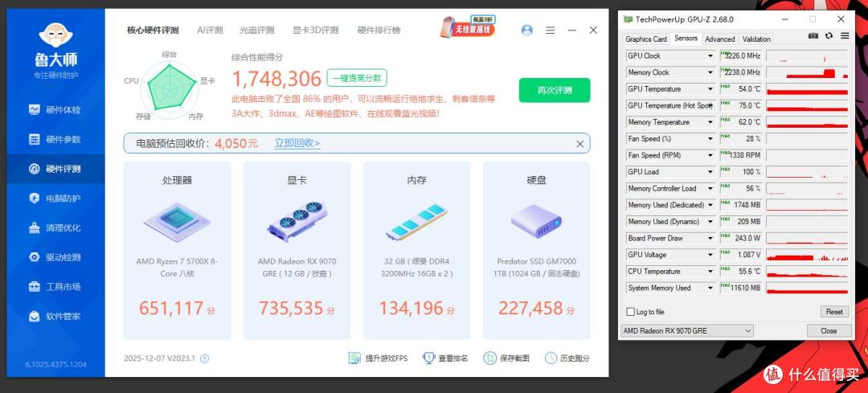Expand the Memory Clock sensor dropdown

coord(710,72)
